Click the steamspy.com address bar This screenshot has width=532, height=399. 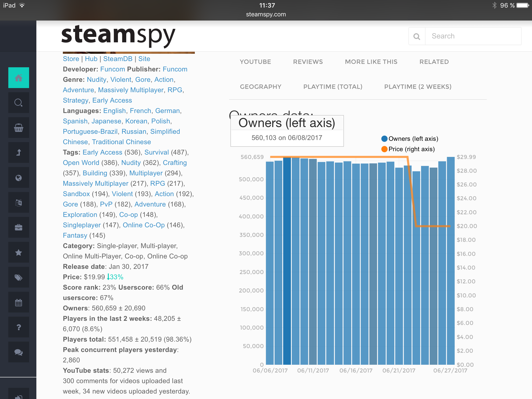click(266, 15)
